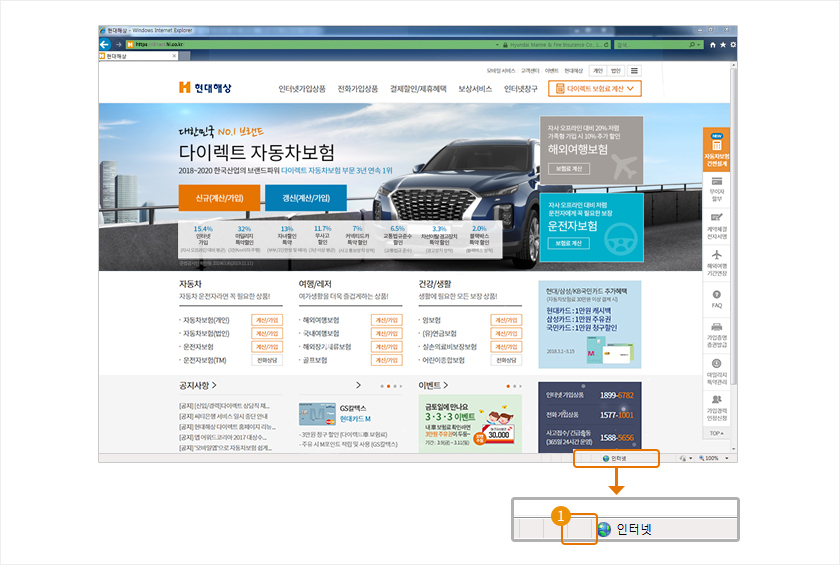840x565 pixels.
Task: Expand 다이렉트 보험료 계산 dropdown
Action: (595, 88)
